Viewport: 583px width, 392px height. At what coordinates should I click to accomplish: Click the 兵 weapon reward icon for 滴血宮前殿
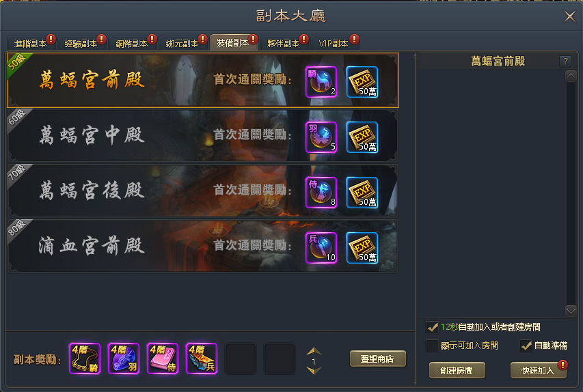pyautogui.click(x=321, y=248)
